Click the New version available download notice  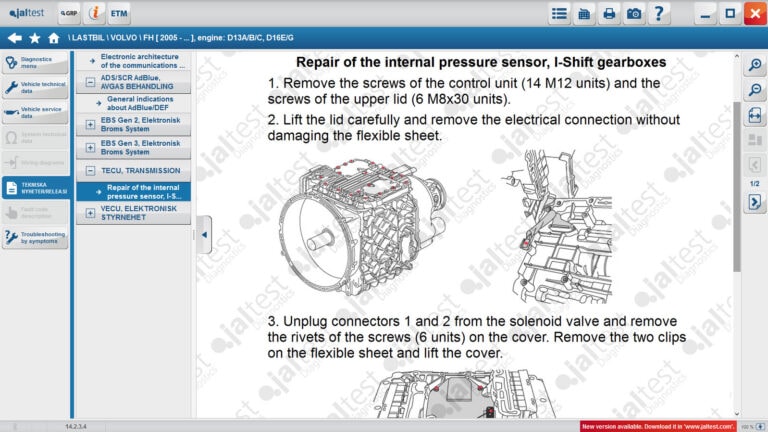658,427
